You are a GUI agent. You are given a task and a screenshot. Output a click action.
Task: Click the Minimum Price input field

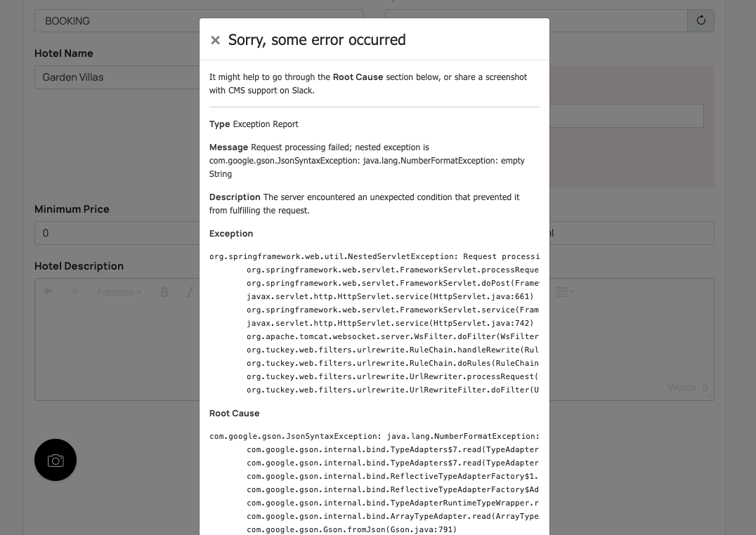(117, 233)
